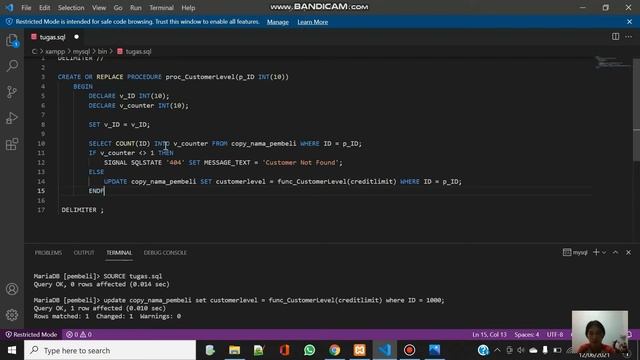Click the unsaved dot on tugas.sql tab
This screenshot has width=640, height=360.
(76, 37)
